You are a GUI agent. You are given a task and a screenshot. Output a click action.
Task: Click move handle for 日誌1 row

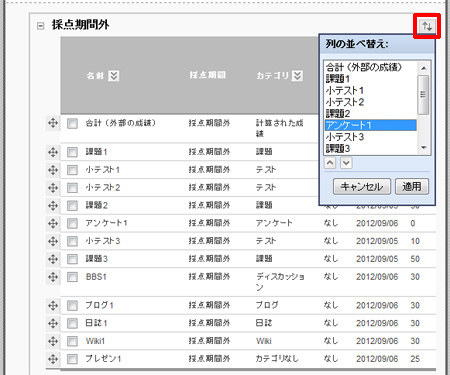tap(53, 323)
